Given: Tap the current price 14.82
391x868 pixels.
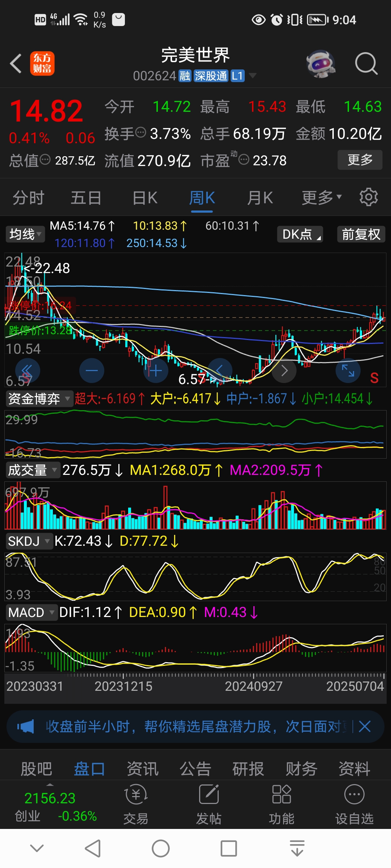Looking at the screenshot, I should (x=46, y=111).
